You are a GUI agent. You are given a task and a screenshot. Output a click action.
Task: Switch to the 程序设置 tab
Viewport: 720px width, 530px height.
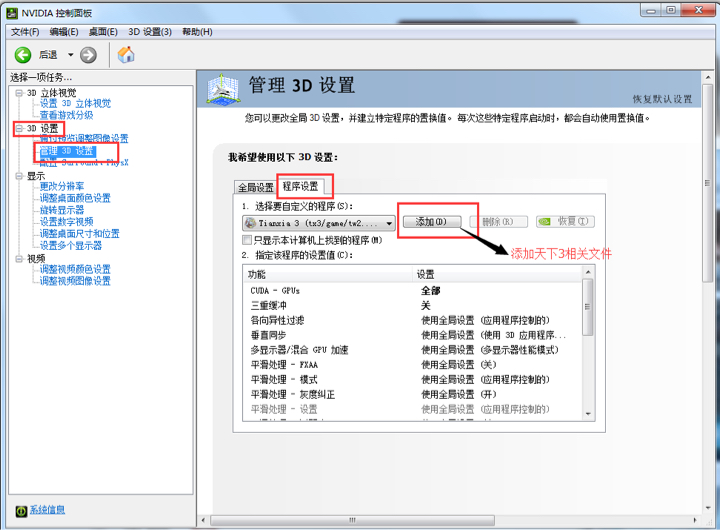point(300,186)
